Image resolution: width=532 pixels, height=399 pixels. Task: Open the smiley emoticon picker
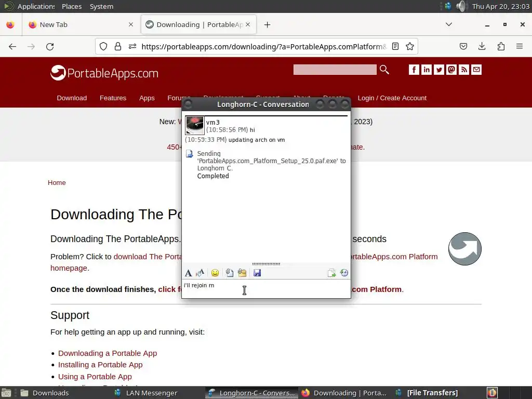click(215, 273)
